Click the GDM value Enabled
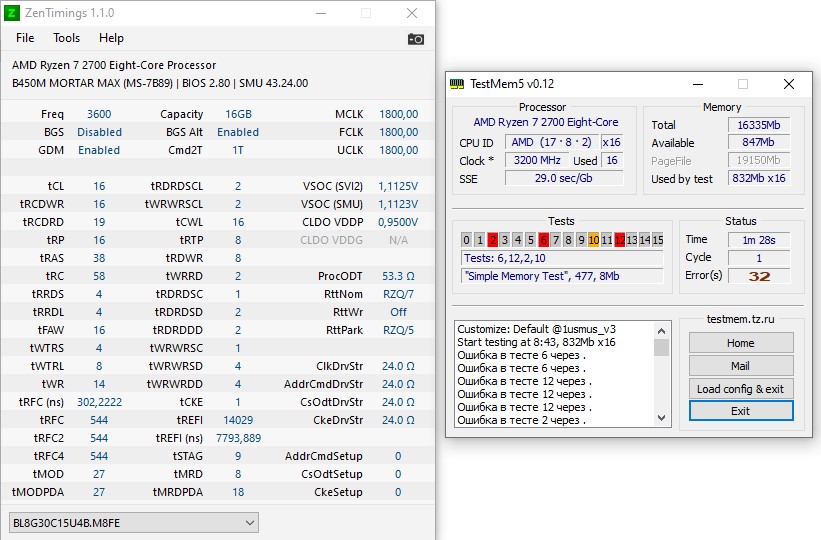Image resolution: width=821 pixels, height=540 pixels. tap(99, 150)
